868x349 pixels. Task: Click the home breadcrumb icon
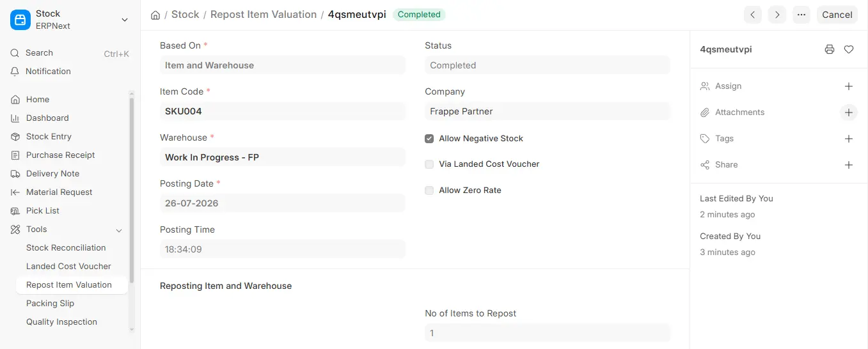(x=155, y=15)
